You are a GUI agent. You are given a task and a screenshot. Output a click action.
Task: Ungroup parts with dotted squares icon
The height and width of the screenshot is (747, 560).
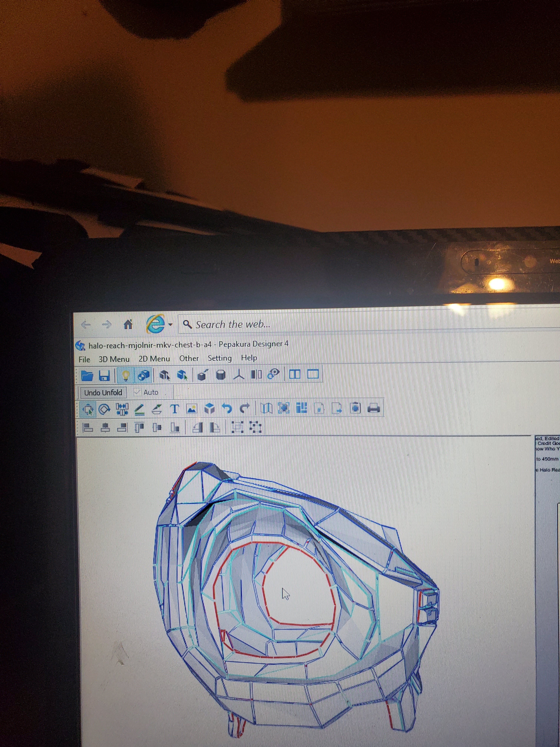point(256,427)
